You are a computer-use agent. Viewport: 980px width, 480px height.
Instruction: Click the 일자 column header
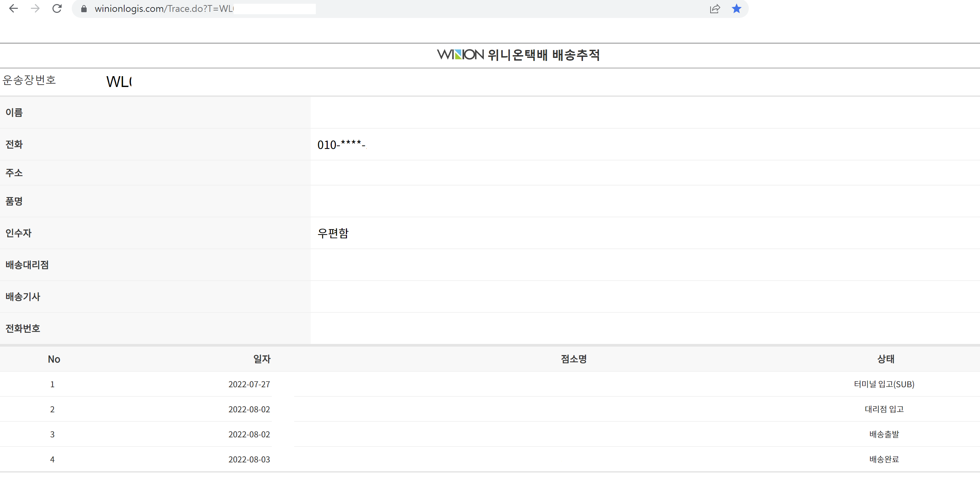click(x=262, y=359)
